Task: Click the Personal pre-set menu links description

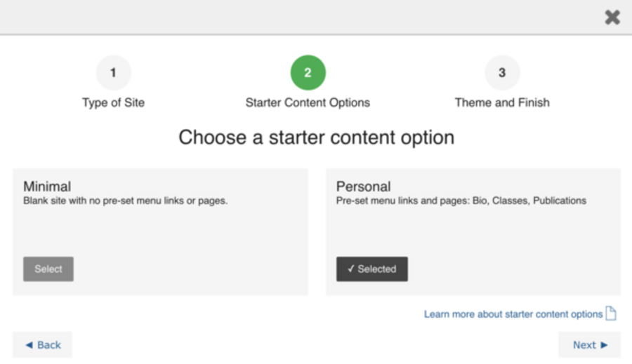Action: 461,201
